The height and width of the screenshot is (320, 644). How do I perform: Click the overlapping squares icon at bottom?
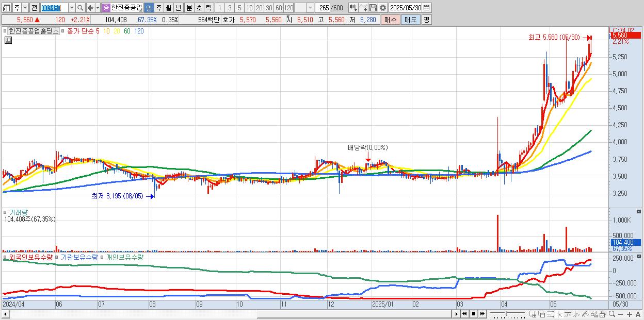coord(542,314)
